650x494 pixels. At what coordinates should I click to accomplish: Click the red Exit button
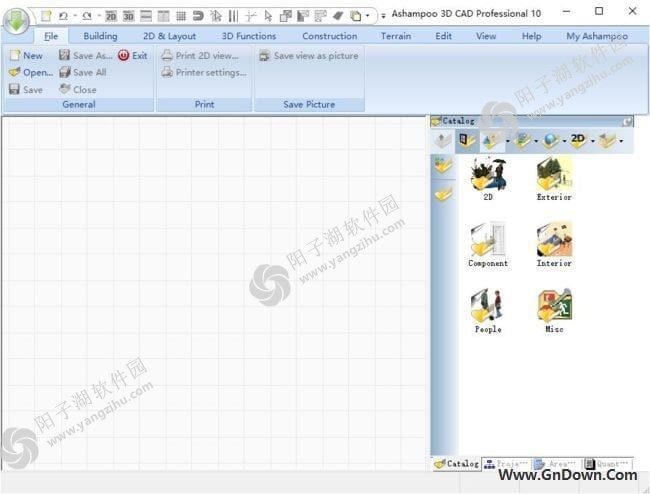[x=133, y=56]
